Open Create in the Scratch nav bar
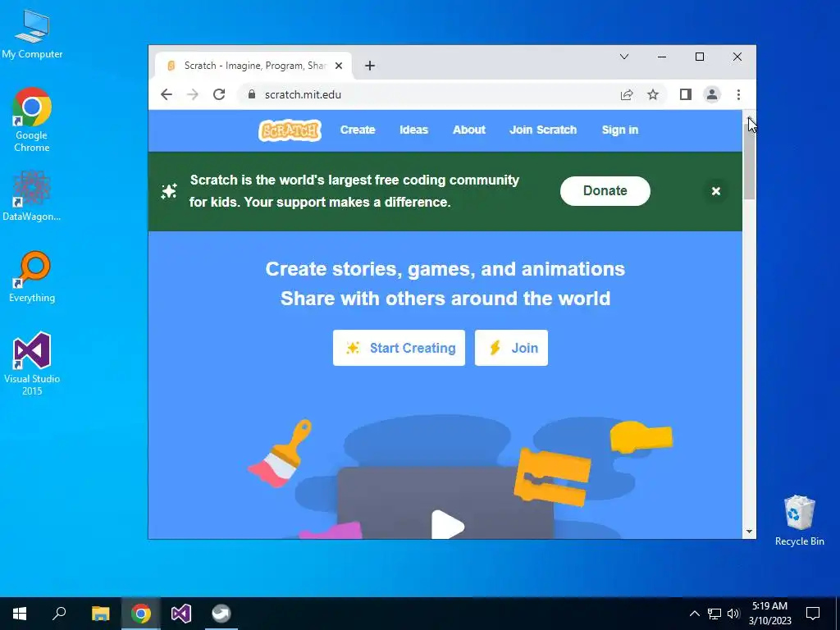 (358, 130)
